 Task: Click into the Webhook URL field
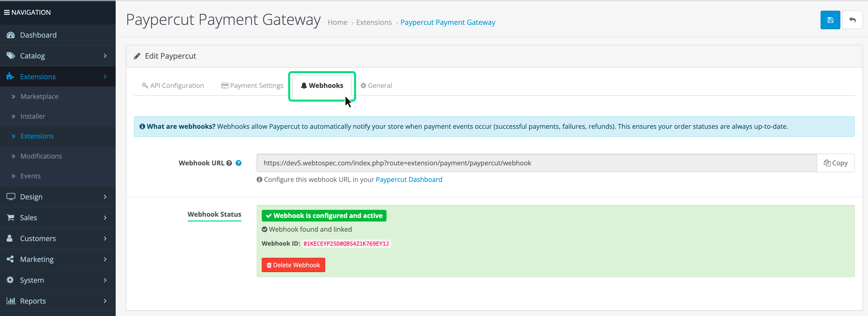[537, 163]
